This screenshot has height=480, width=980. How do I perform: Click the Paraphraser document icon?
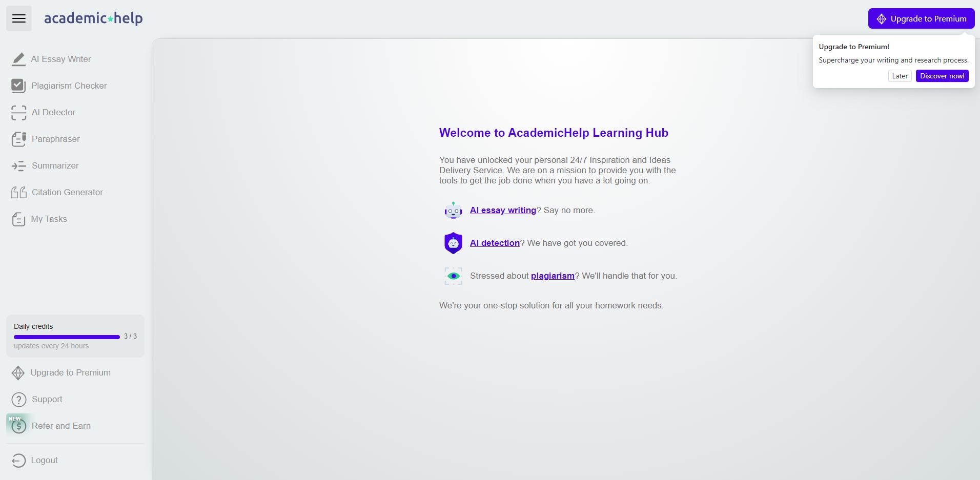(18, 139)
